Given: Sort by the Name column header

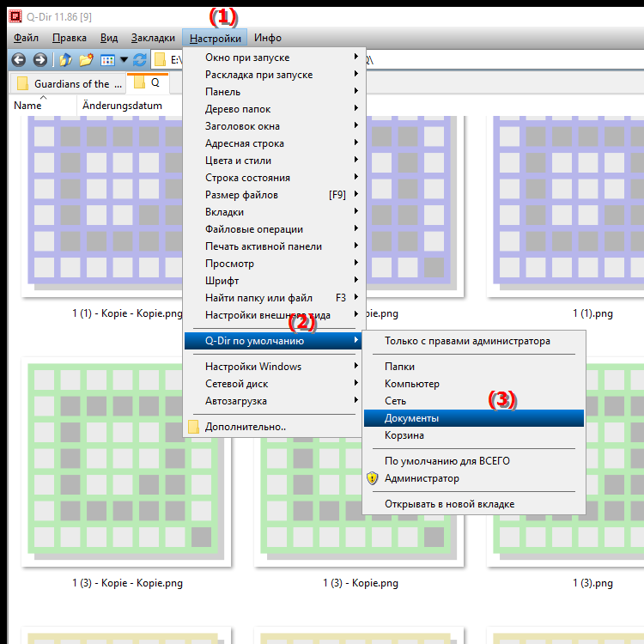Looking at the screenshot, I should (43, 106).
